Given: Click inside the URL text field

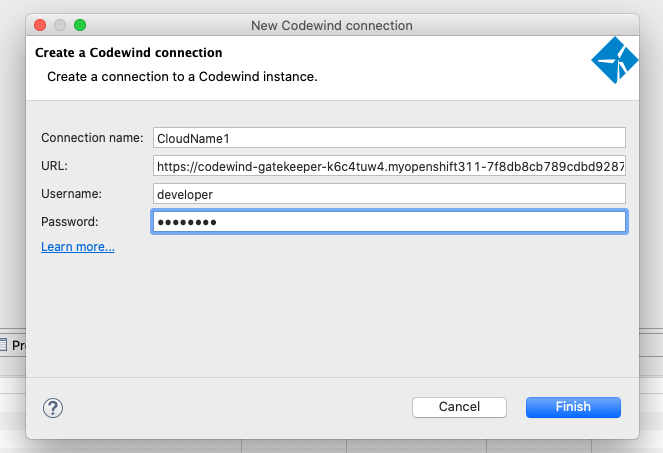Looking at the screenshot, I should [389, 166].
